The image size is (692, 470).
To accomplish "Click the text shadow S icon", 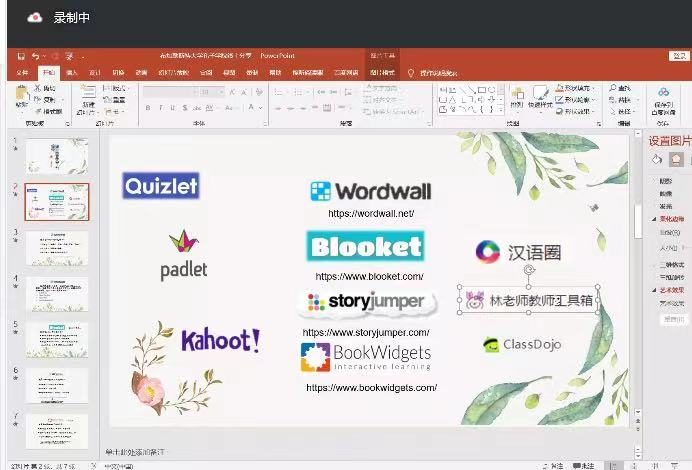I will coord(185,108).
